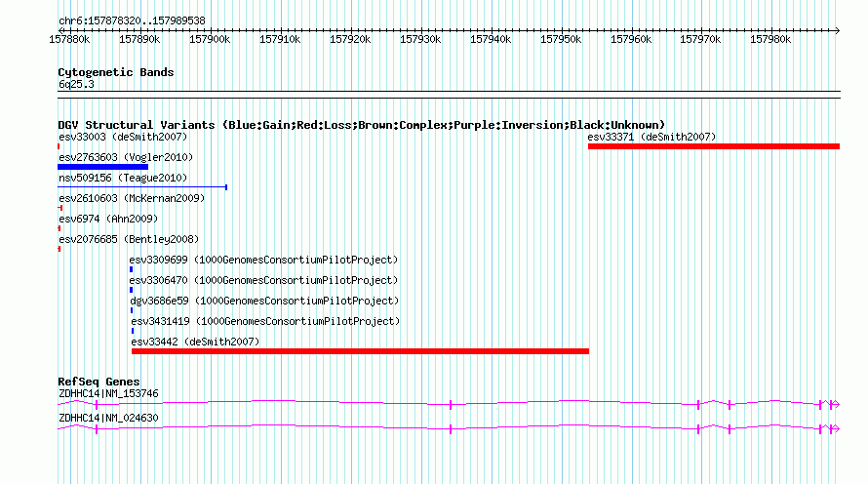
Task: Click the 157960k ruler tick label
Action: point(631,39)
